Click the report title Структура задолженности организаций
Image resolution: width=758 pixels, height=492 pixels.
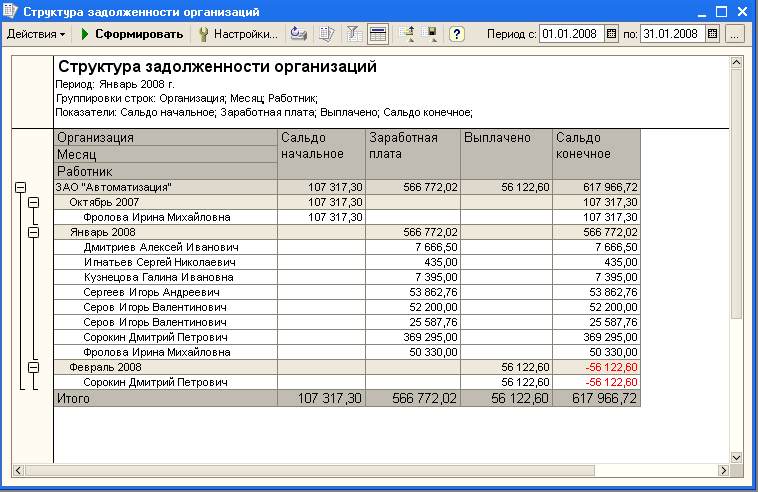[217, 66]
